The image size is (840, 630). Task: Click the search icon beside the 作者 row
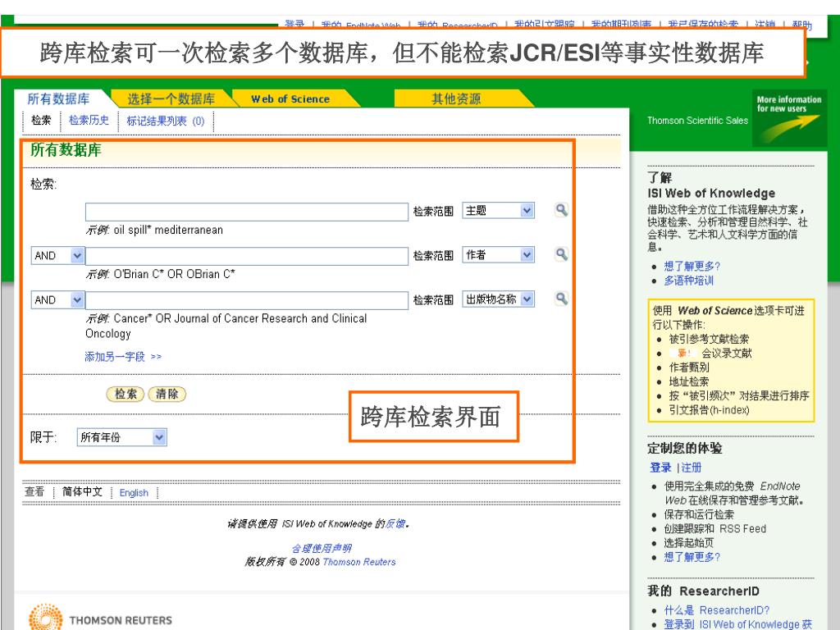(x=561, y=254)
